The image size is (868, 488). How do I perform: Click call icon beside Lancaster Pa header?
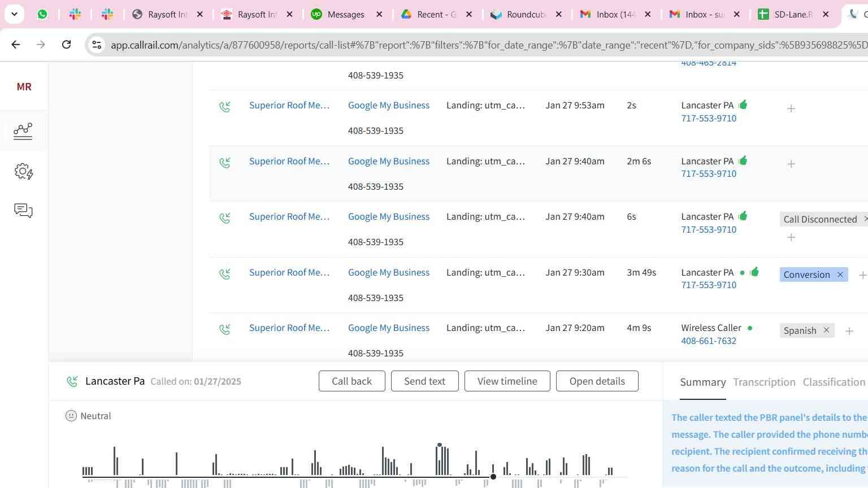[72, 381]
